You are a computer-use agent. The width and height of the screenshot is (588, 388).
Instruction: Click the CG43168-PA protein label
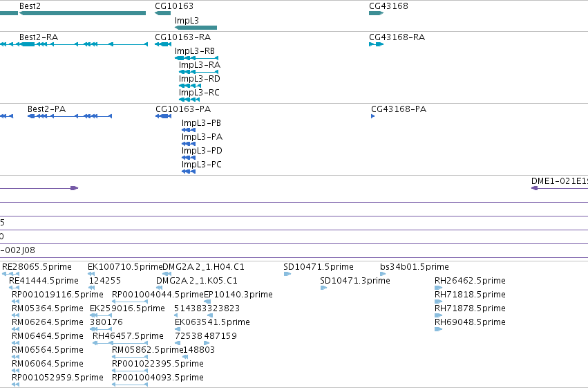[399, 109]
